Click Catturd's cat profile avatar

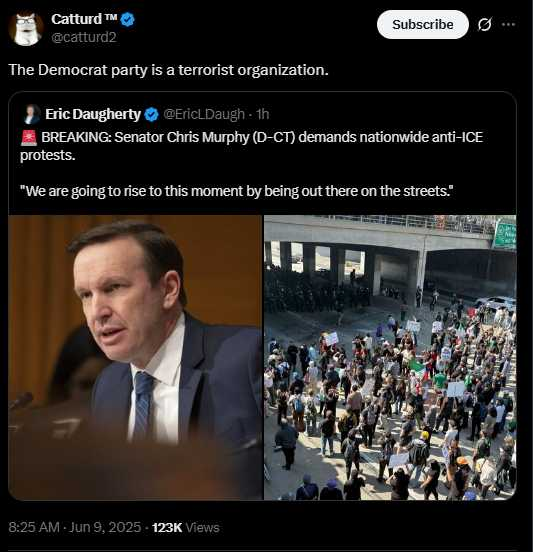[x=26, y=29]
